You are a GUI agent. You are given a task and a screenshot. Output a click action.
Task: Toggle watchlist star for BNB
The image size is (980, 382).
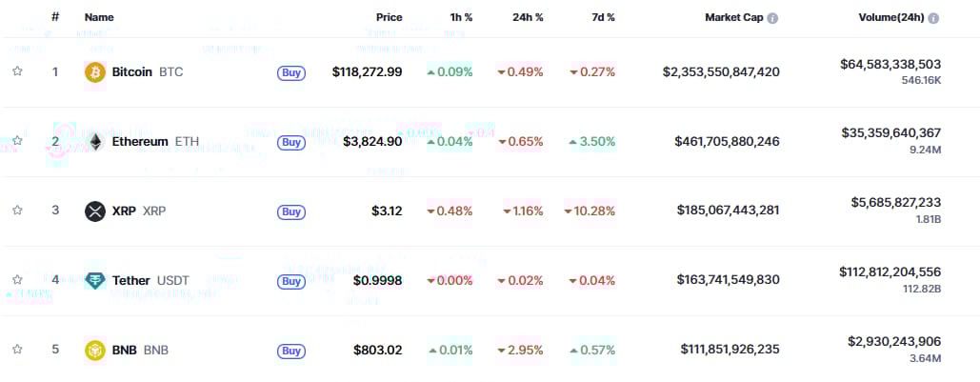coord(17,349)
